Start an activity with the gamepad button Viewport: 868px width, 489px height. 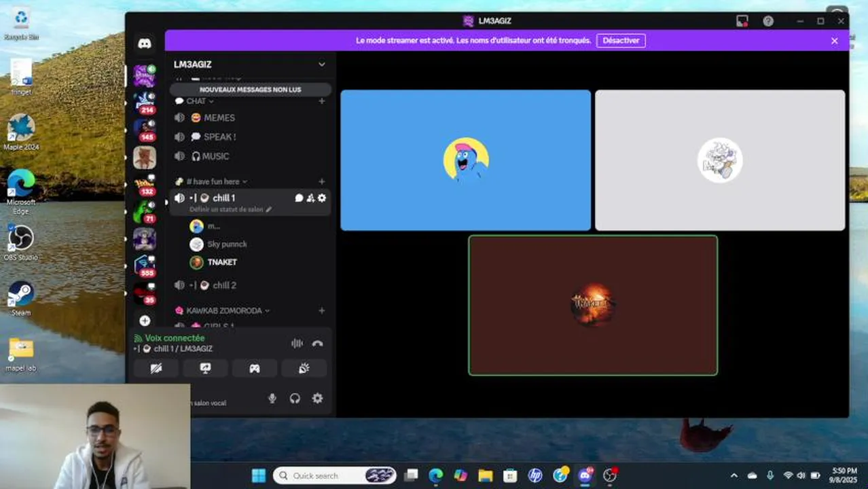pyautogui.click(x=254, y=368)
